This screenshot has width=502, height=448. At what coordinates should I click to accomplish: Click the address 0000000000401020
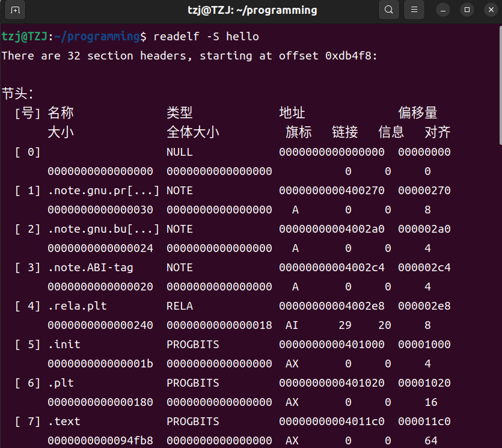[332, 382]
